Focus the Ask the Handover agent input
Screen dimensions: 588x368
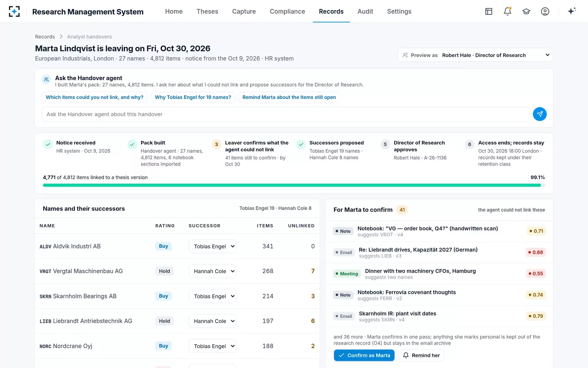(x=285, y=114)
